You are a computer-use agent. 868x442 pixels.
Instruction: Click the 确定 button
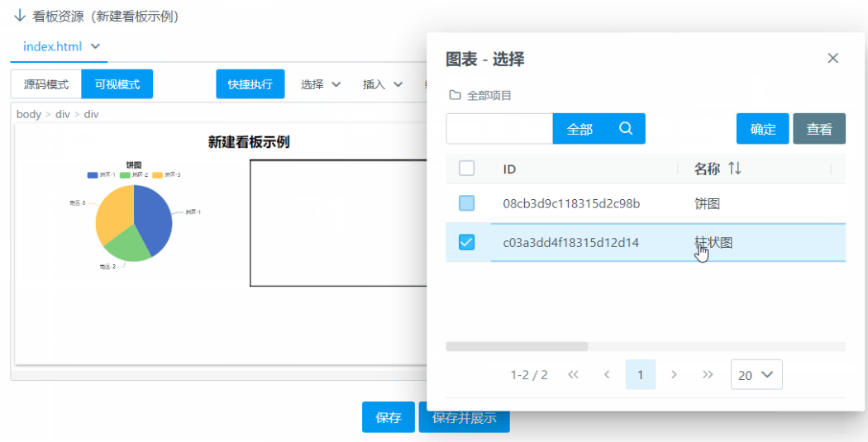[x=762, y=129]
